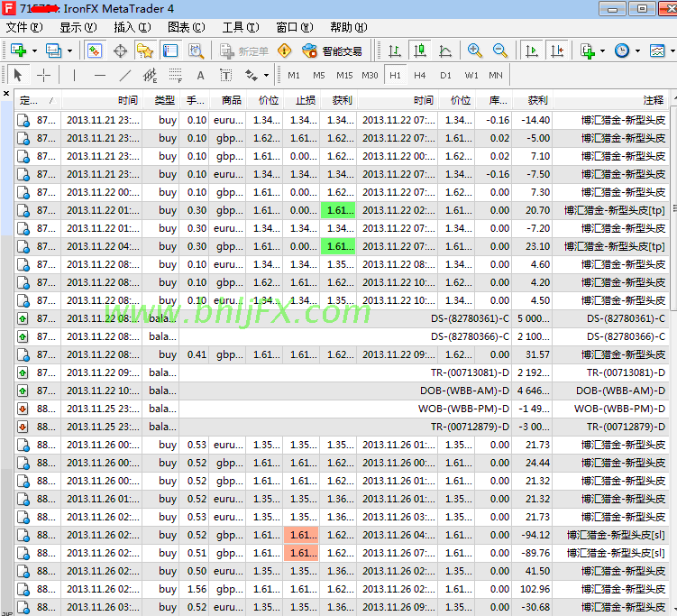Switch chart to bar chart

395,51
